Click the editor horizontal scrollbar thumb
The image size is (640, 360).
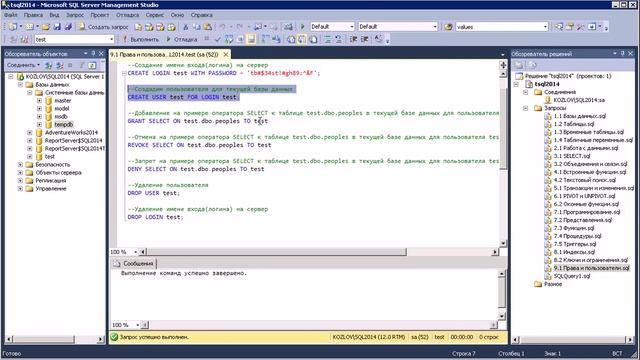(x=277, y=252)
